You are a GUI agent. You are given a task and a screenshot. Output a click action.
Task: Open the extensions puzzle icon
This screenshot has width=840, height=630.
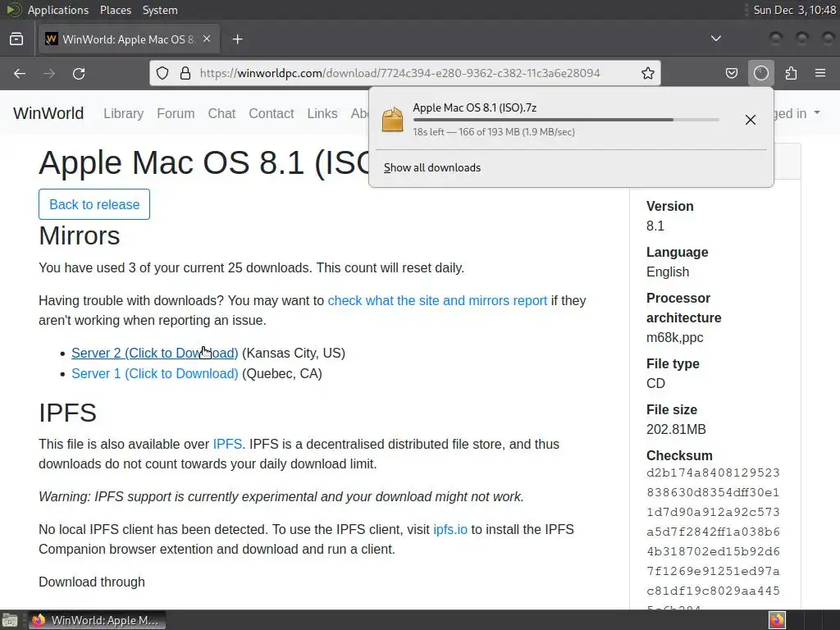(791, 73)
